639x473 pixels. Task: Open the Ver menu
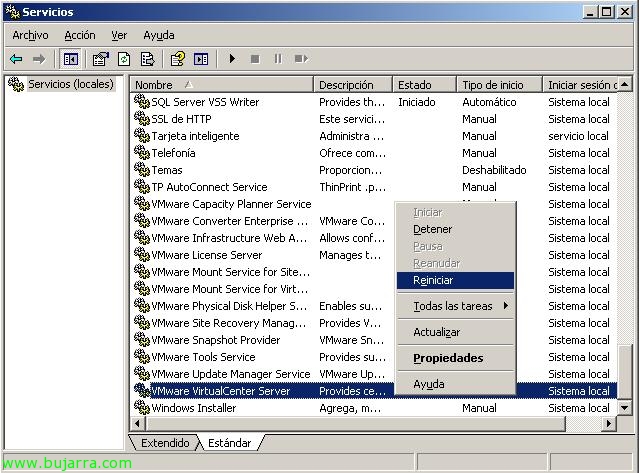119,35
